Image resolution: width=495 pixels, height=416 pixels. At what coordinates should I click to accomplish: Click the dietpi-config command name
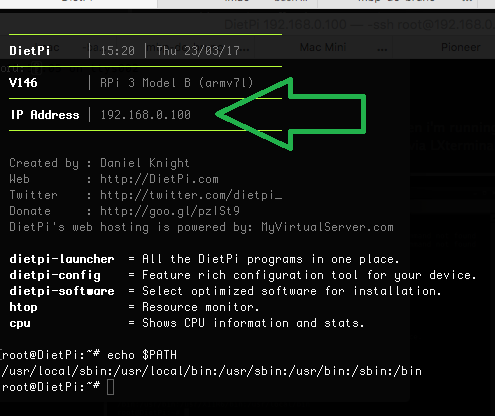[55, 275]
